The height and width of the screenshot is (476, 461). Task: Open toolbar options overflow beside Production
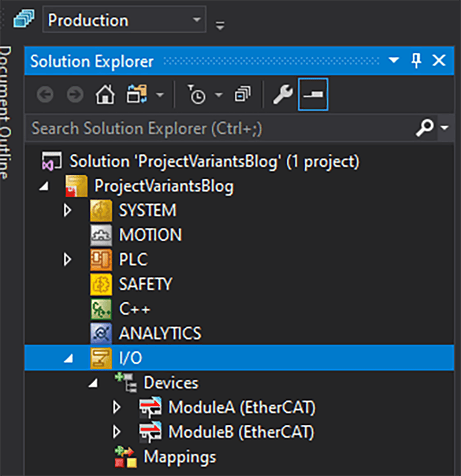click(x=220, y=26)
